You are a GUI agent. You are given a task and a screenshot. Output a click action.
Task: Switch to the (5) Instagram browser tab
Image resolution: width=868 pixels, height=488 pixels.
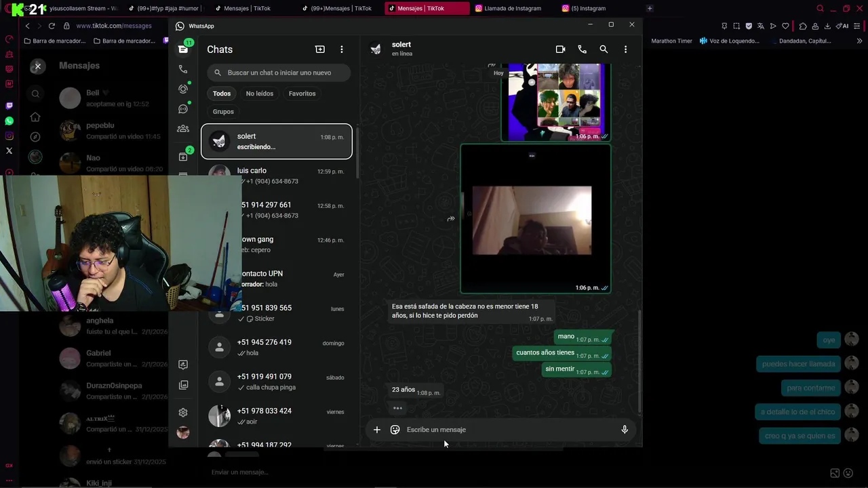click(x=588, y=8)
